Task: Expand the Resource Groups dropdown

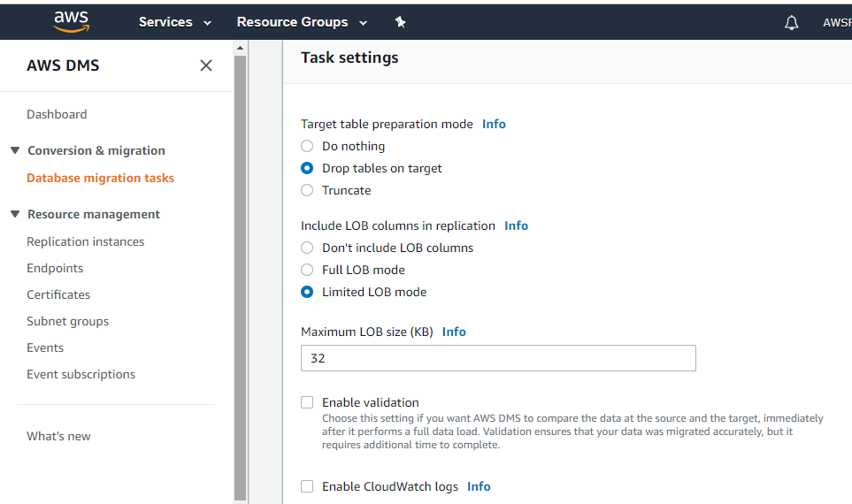Action: coord(302,22)
